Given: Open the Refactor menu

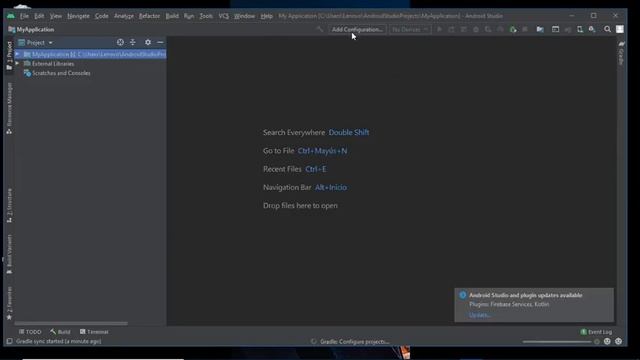Looking at the screenshot, I should click(149, 16).
